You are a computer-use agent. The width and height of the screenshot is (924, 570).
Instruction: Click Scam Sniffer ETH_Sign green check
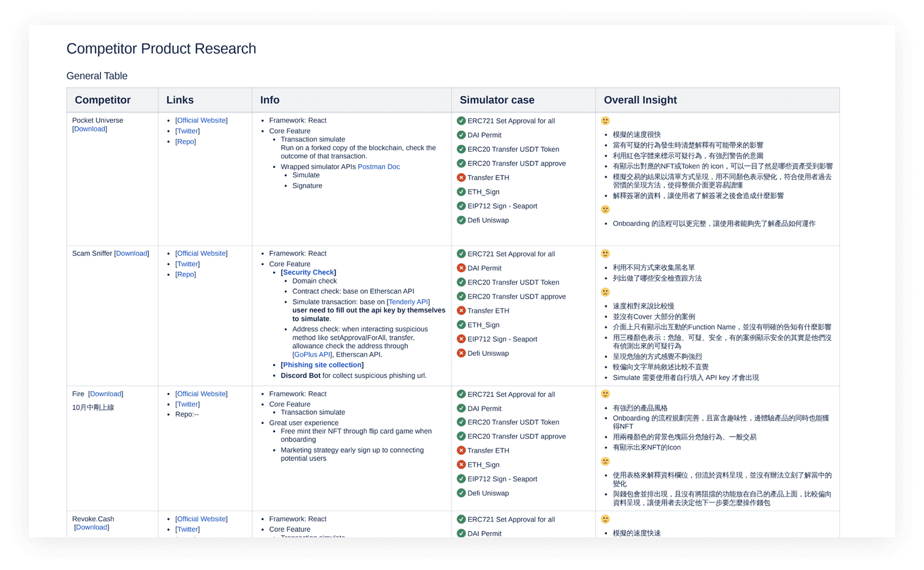click(x=461, y=325)
